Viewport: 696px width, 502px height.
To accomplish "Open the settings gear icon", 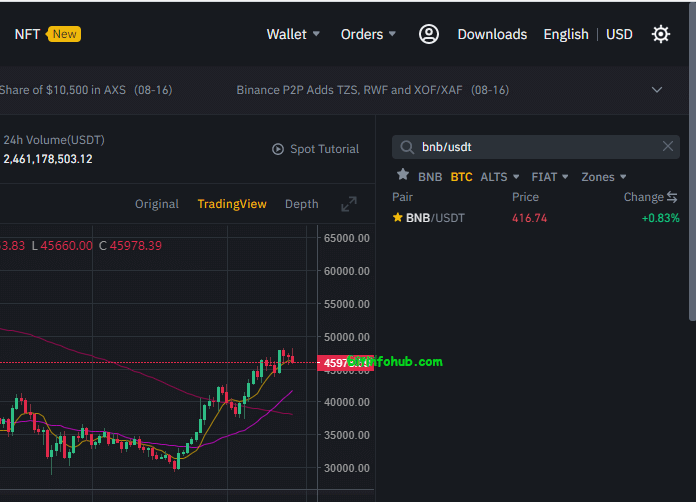I will tap(660, 34).
